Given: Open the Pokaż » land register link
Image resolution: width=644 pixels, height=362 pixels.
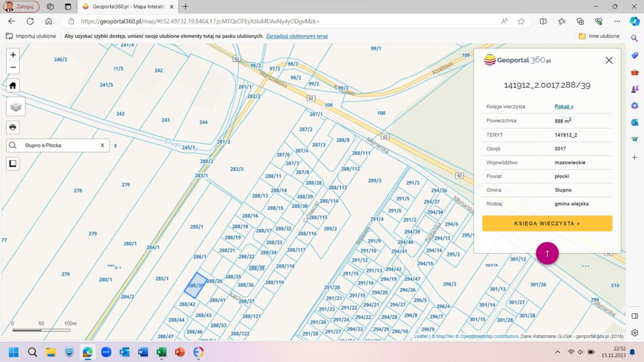Looking at the screenshot, I should (x=563, y=107).
